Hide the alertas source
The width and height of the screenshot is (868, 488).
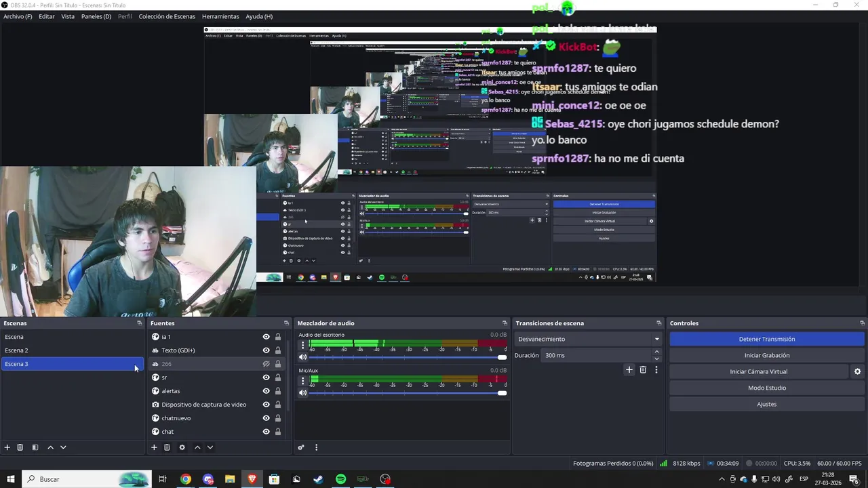click(266, 391)
